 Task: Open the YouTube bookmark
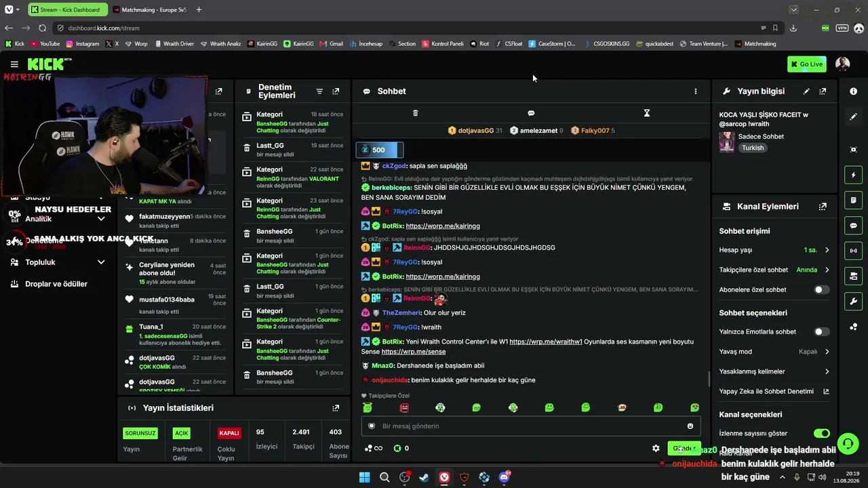coord(45,44)
